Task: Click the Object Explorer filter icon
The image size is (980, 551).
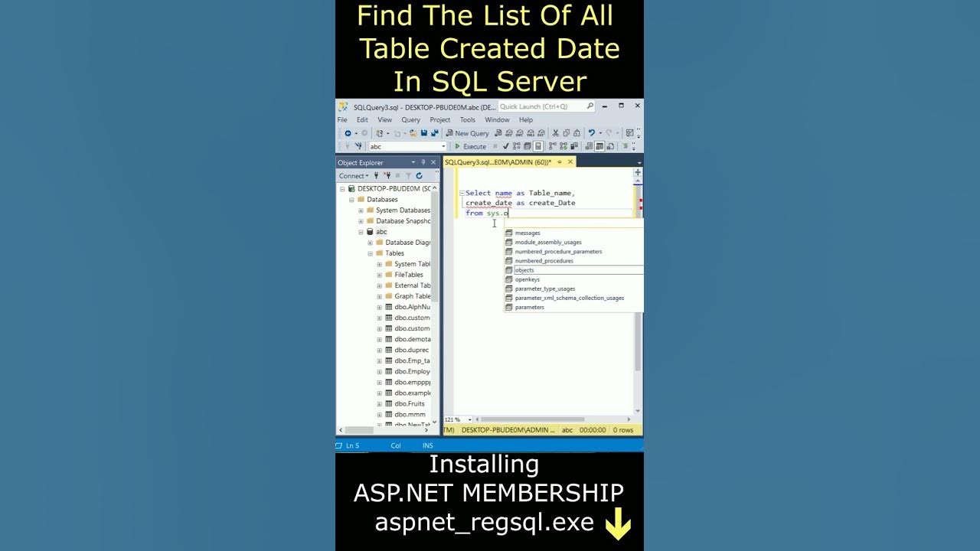Action: 408,176
